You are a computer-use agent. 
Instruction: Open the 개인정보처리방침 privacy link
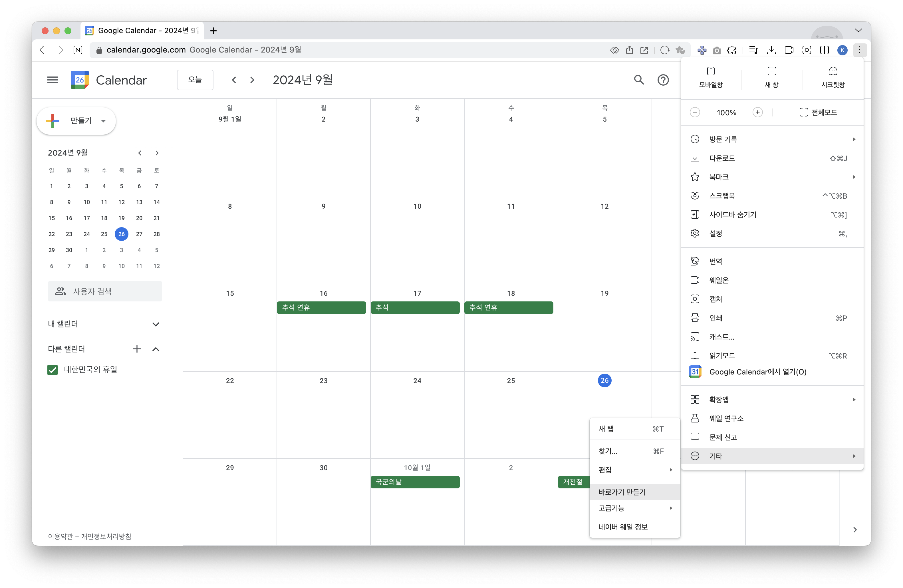coord(106,536)
